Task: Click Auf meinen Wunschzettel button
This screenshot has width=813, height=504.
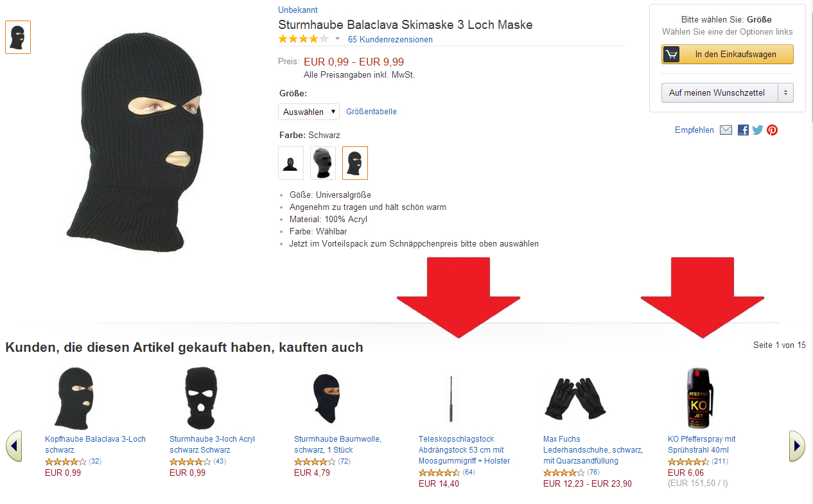Action: click(719, 92)
